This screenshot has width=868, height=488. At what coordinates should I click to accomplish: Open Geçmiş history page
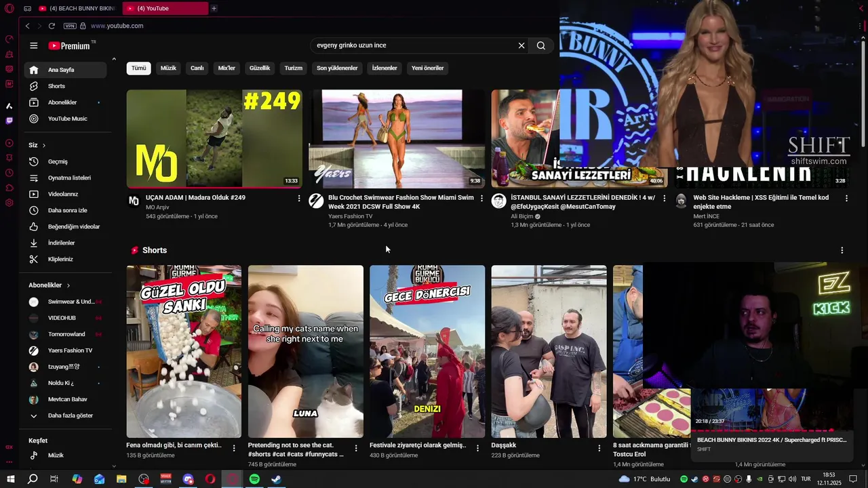click(66, 162)
